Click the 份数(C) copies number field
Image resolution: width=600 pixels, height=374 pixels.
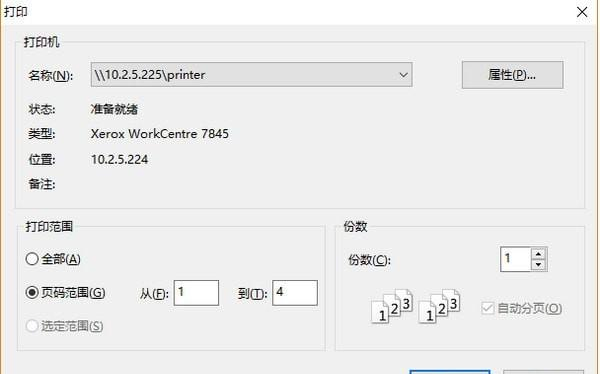515,259
